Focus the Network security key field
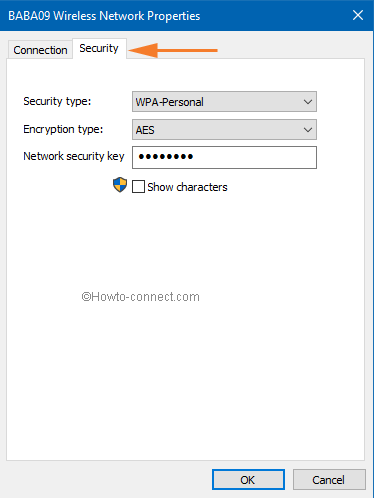This screenshot has width=374, height=498. (x=224, y=157)
